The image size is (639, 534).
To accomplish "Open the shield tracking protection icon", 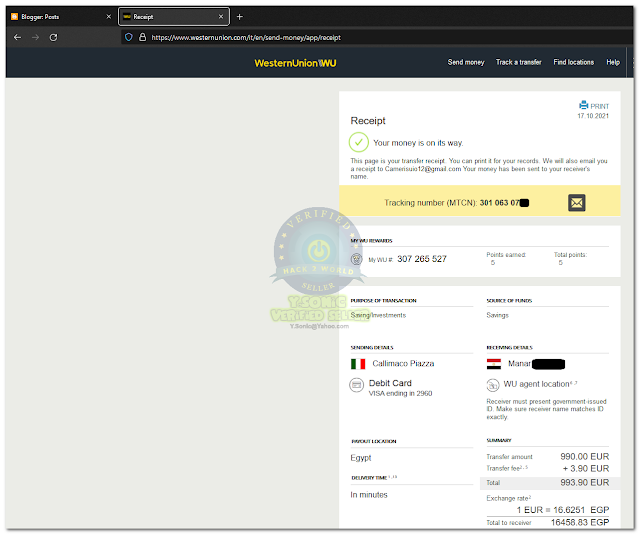I will 129,38.
